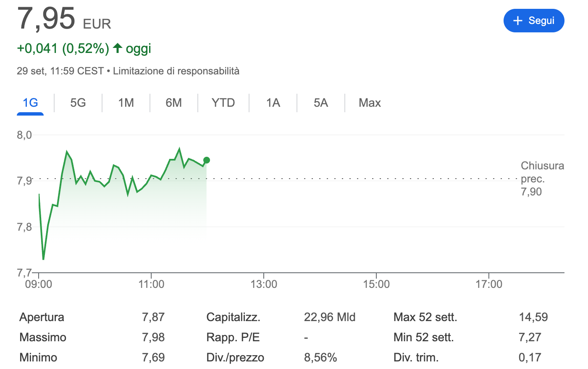Select the 1G time range tab
Image resolution: width=588 pixels, height=369 pixels.
click(30, 103)
